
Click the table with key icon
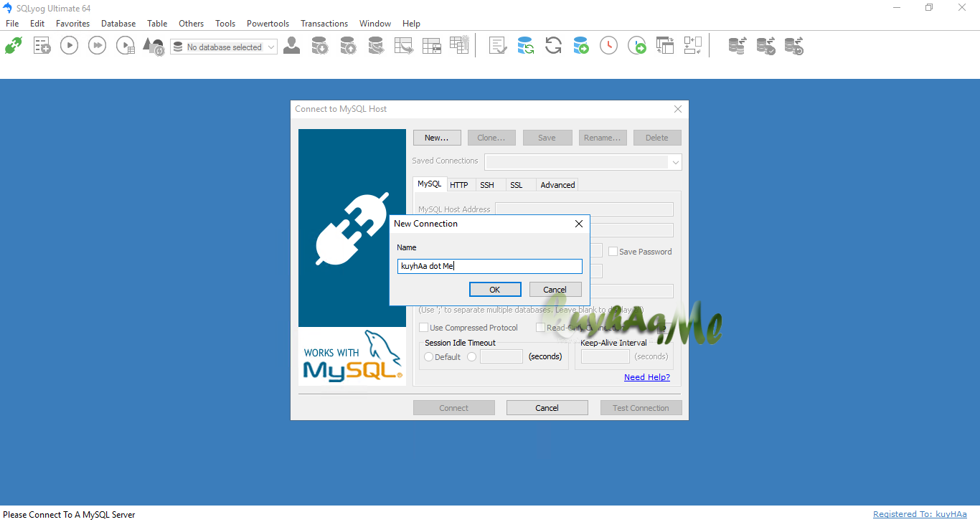tap(459, 44)
